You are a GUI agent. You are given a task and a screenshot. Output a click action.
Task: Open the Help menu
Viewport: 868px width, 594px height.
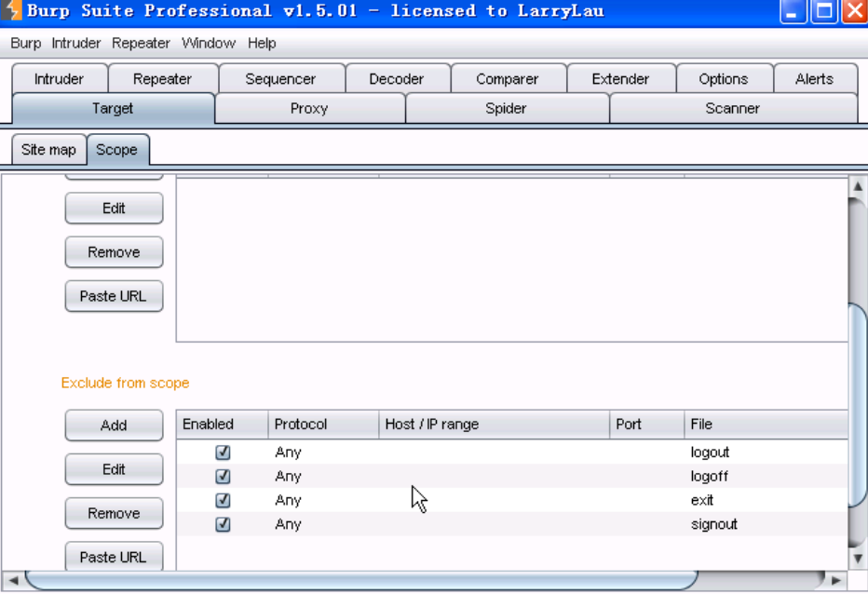262,43
